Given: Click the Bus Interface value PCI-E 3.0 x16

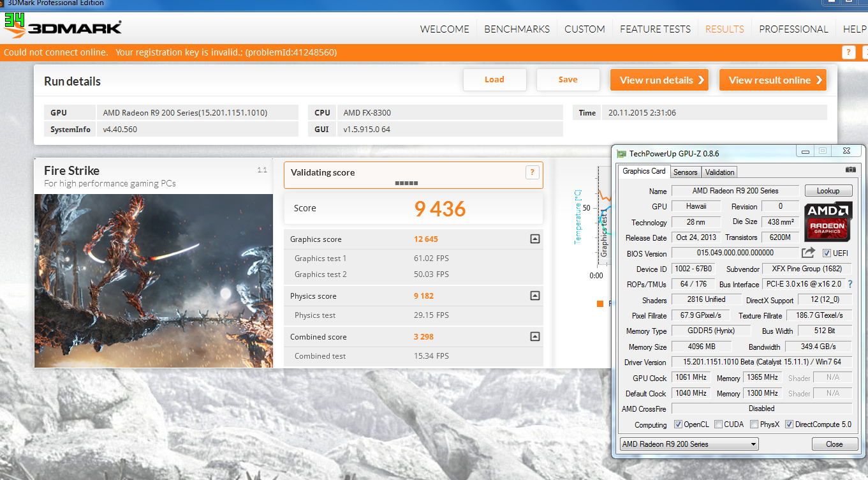Looking at the screenshot, I should click(x=804, y=284).
